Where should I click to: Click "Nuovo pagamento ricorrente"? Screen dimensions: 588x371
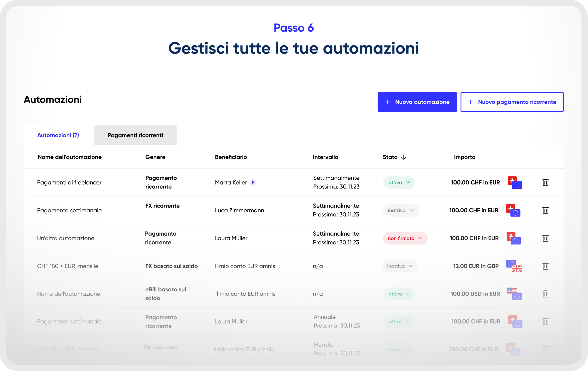(x=512, y=102)
